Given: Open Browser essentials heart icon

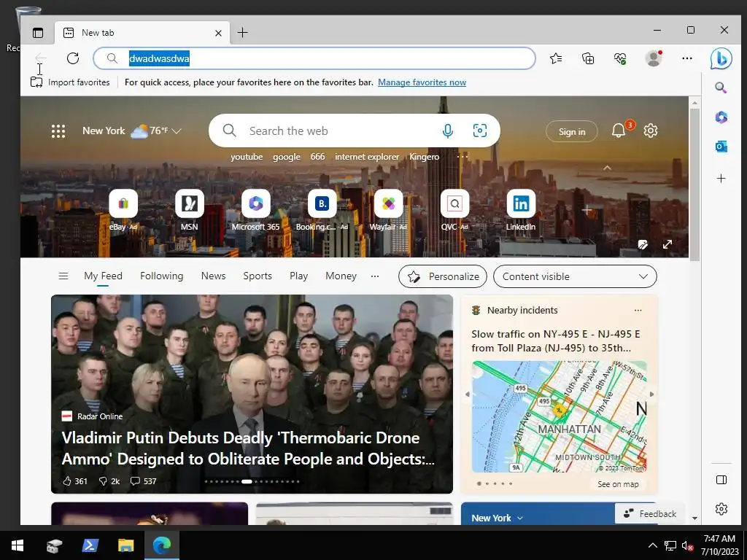Looking at the screenshot, I should tap(620, 58).
